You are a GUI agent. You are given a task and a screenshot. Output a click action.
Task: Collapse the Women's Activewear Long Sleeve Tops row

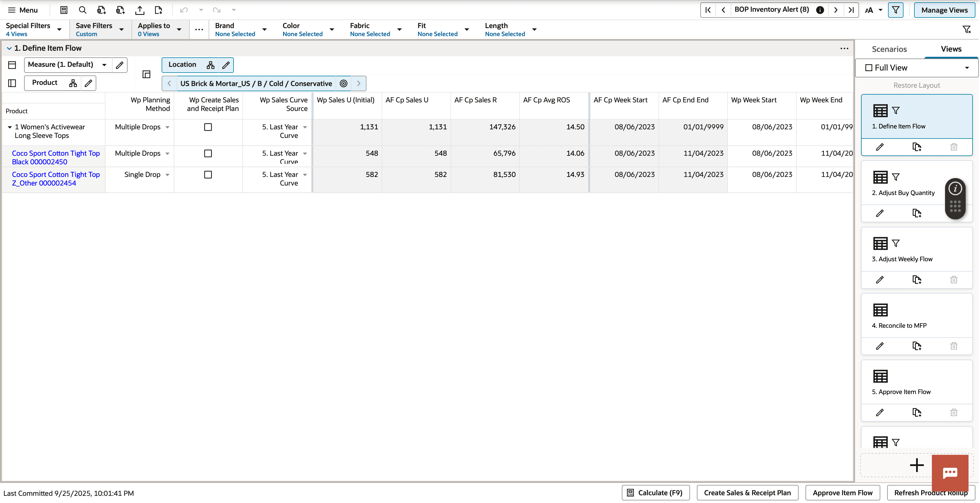(x=9, y=127)
